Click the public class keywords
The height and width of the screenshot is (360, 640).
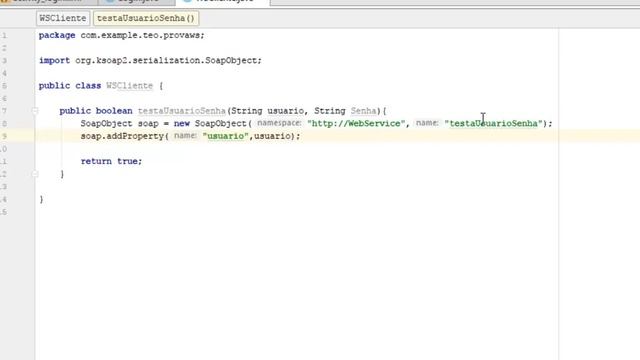click(x=70, y=86)
